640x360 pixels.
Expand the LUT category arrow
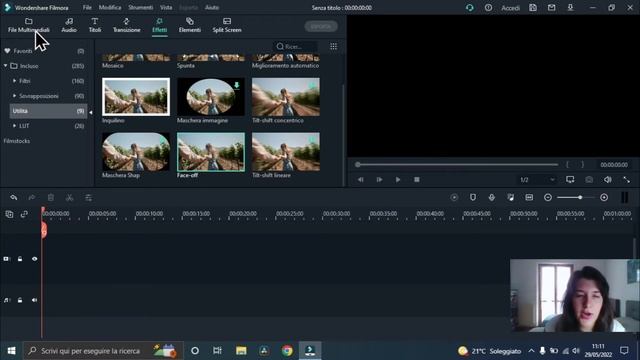[x=14, y=126]
